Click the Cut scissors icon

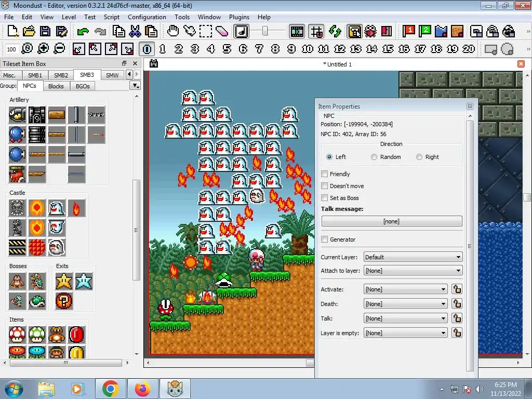coord(135,32)
